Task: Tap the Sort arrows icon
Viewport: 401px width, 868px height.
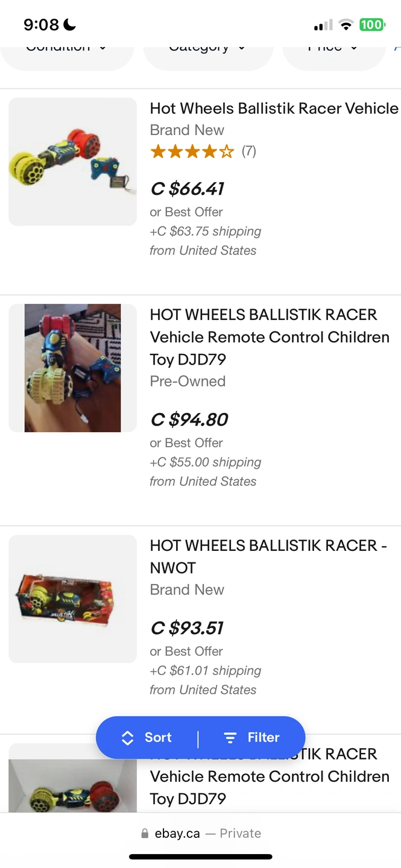Action: 127,738
